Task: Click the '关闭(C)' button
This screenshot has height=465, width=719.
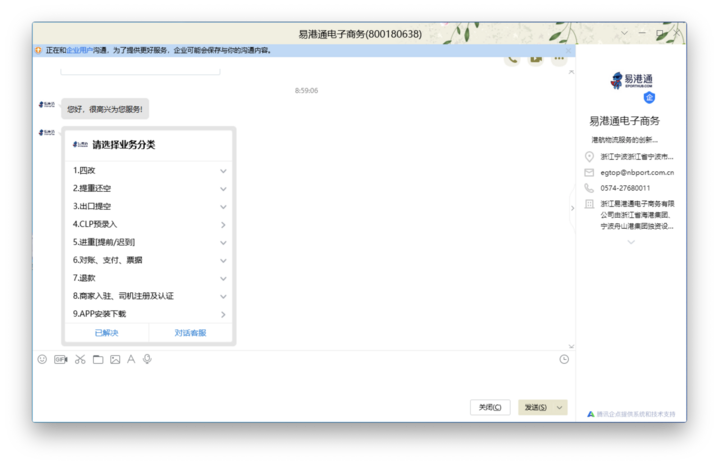Action: [x=490, y=407]
